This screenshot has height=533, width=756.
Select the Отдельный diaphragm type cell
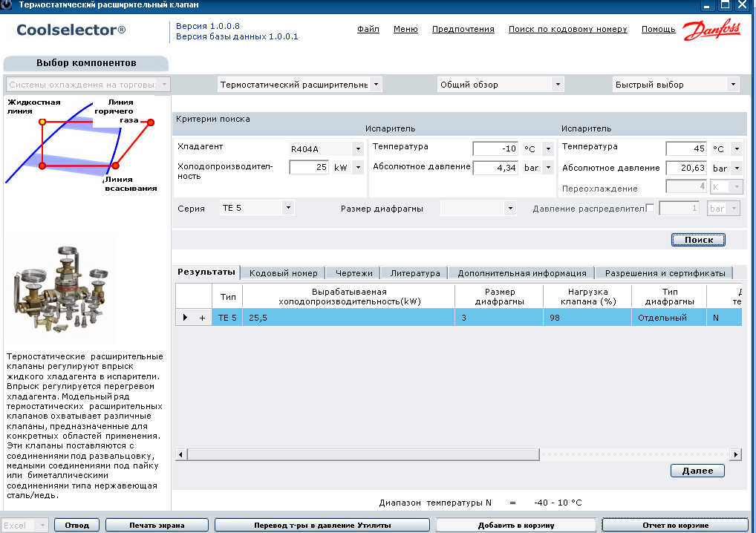pyautogui.click(x=669, y=318)
